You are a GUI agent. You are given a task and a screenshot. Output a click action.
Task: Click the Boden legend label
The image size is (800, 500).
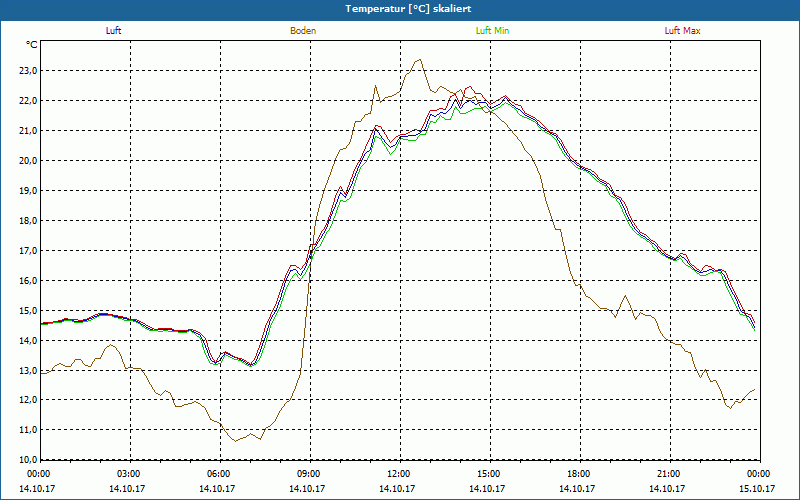pos(303,31)
